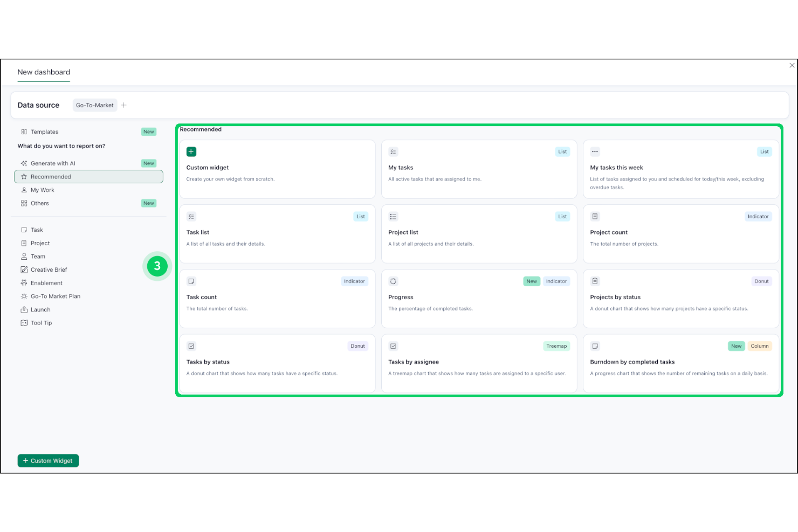Pick the Project list widget title
Image resolution: width=798 pixels, height=532 pixels.
pyautogui.click(x=403, y=232)
